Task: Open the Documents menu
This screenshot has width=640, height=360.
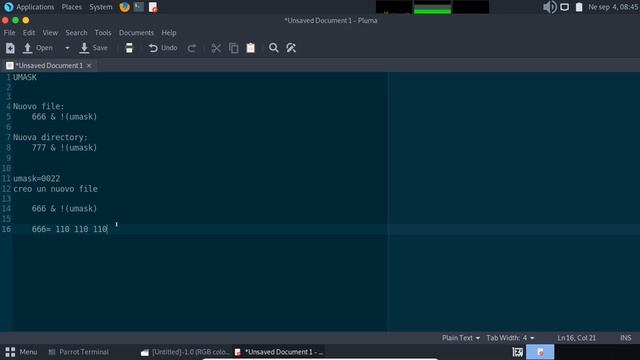Action: tap(136, 33)
